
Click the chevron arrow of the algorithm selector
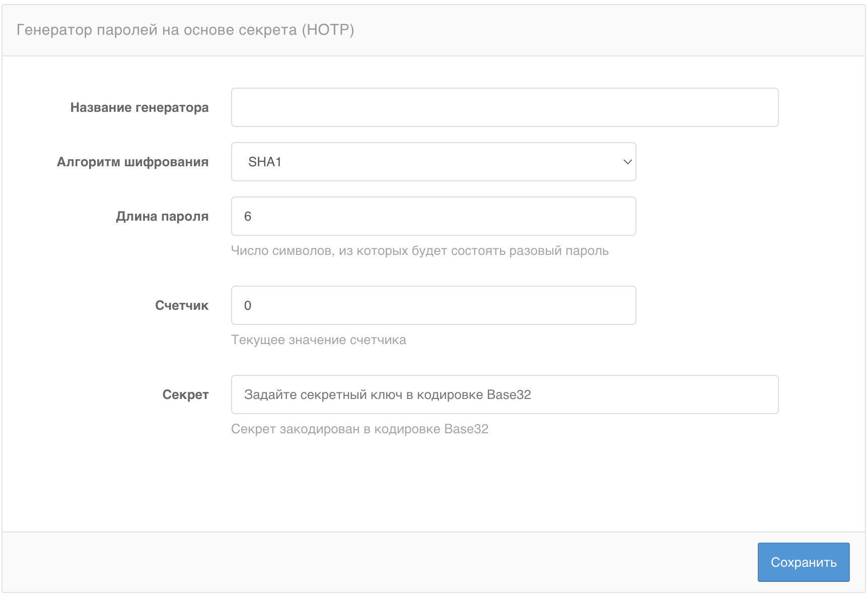pos(627,162)
